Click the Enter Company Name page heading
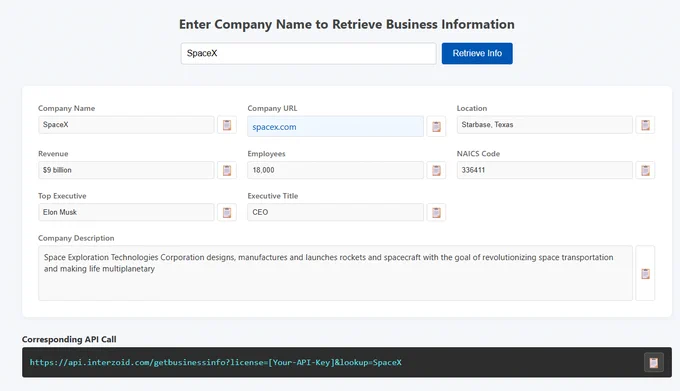Viewport: 680px width, 391px height. 347,24
